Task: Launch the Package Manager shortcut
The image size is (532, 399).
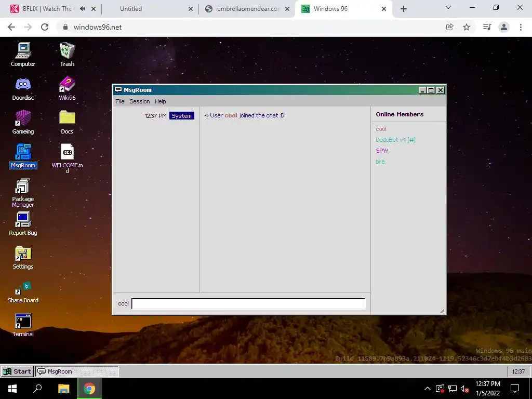Action: pos(23,192)
